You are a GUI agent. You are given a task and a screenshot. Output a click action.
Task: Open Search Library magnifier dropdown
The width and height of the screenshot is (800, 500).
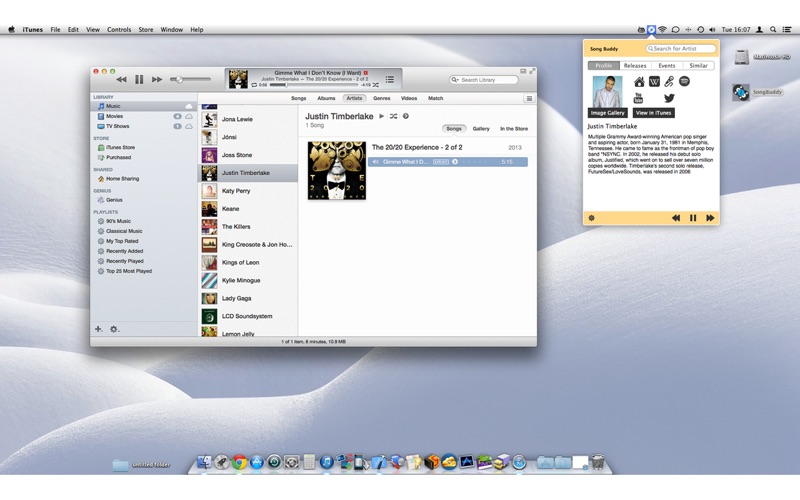point(455,80)
